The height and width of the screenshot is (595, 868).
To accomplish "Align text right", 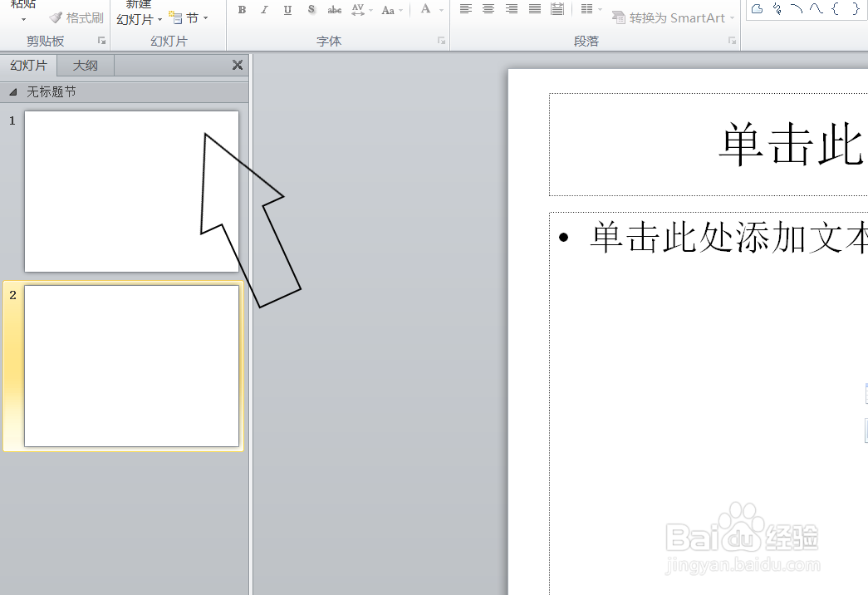I will [512, 9].
